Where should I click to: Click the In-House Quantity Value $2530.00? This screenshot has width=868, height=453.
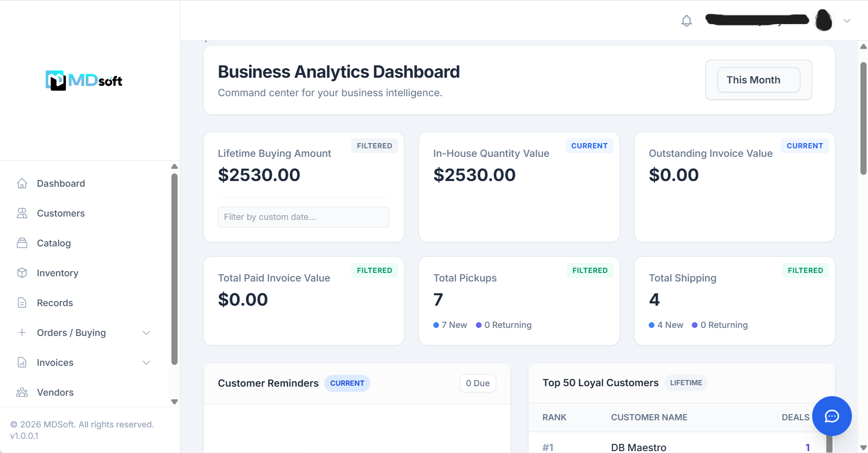coord(474,175)
